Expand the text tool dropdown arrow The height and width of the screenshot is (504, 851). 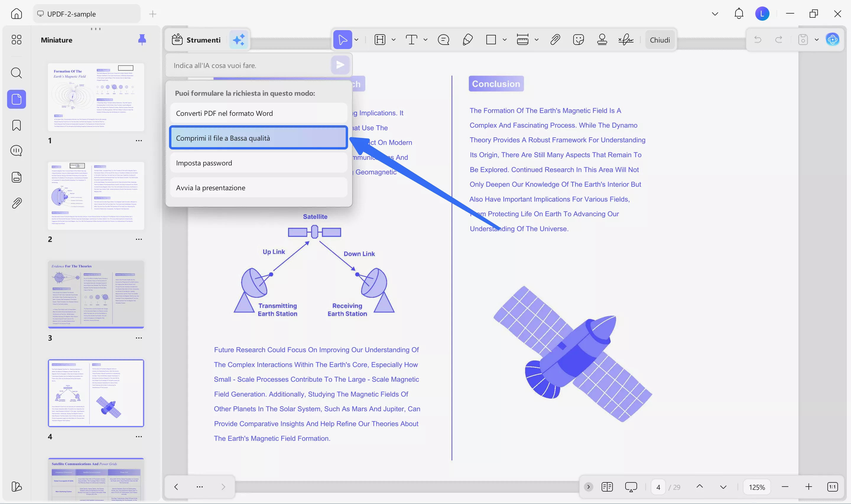tap(425, 40)
